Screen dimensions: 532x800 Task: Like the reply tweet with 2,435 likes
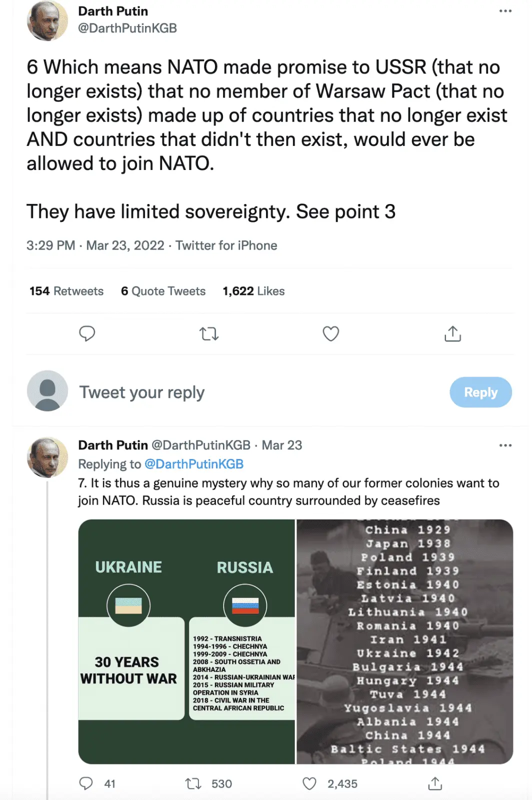tap(310, 783)
